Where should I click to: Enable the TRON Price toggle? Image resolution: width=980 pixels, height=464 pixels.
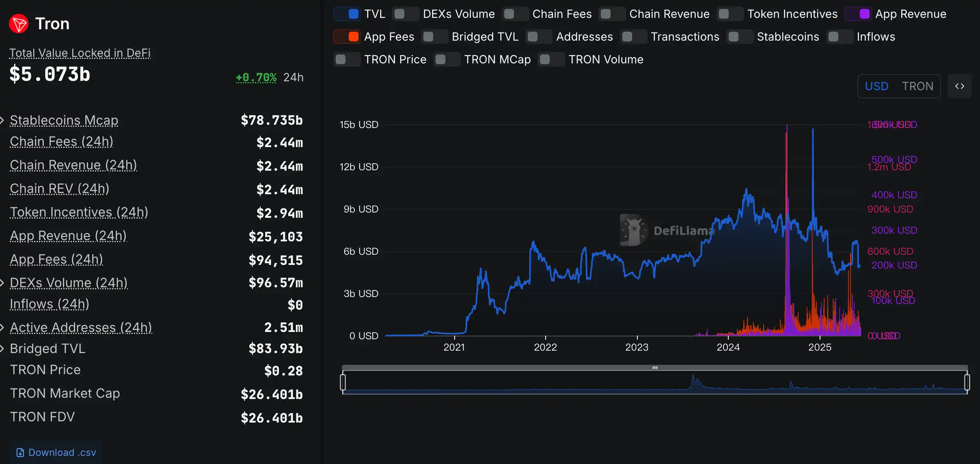coord(347,59)
